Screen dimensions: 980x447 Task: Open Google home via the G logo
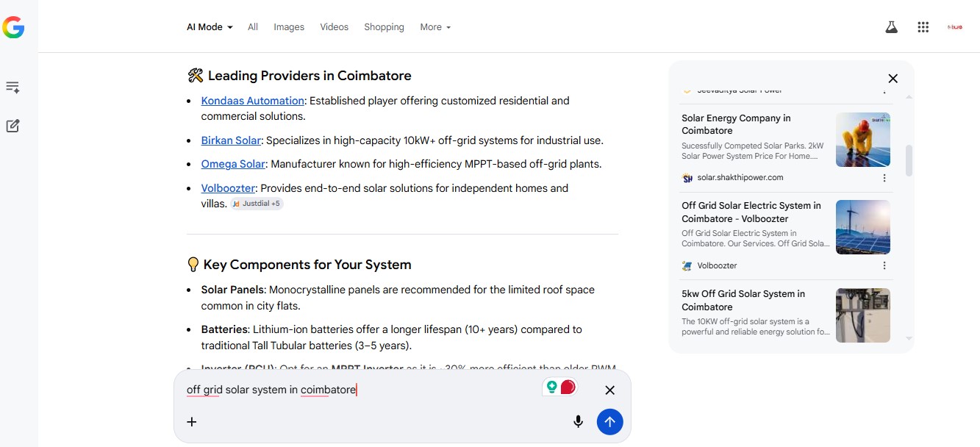point(13,28)
